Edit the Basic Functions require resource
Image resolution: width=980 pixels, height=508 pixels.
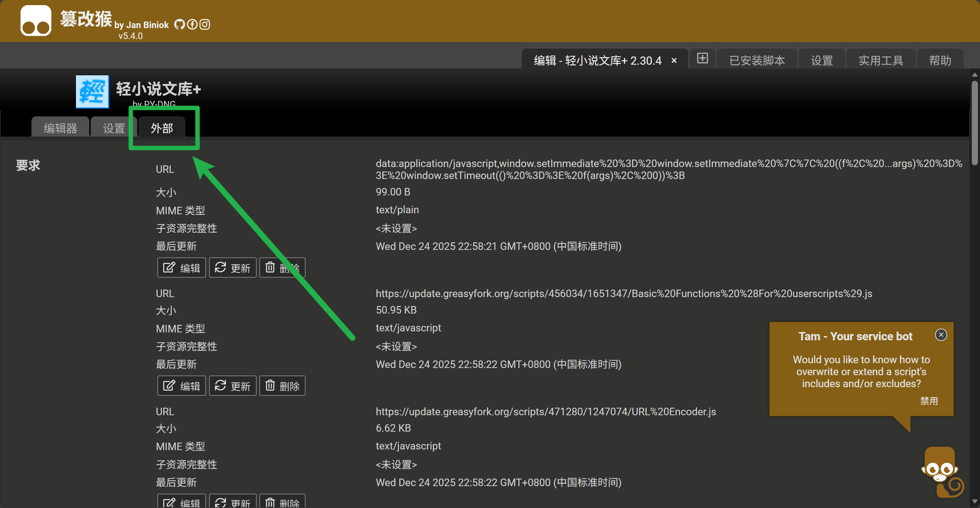(181, 386)
